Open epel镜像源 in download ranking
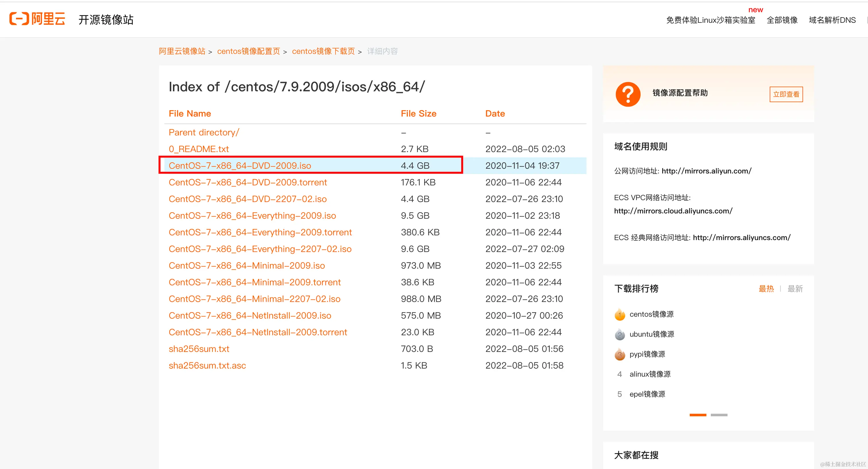Image resolution: width=868 pixels, height=469 pixels. [x=647, y=394]
